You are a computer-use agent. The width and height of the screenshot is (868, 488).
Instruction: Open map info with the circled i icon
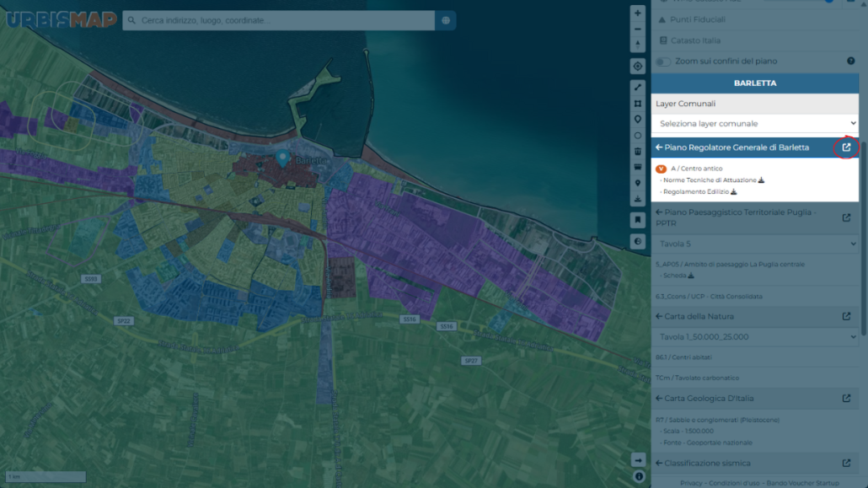pos(639,476)
